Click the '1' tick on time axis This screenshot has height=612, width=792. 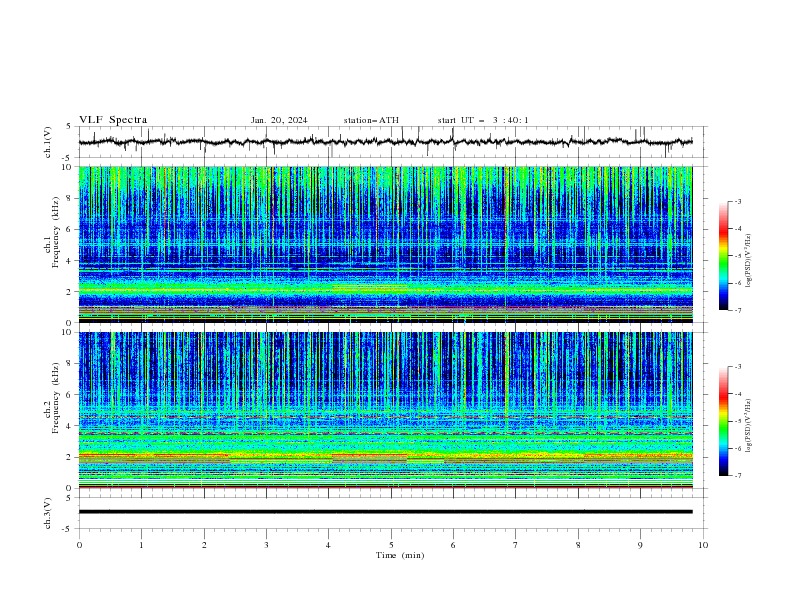pos(141,545)
